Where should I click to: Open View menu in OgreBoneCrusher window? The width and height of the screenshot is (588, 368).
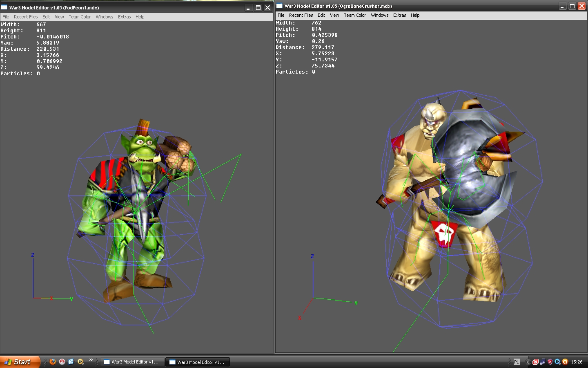[x=334, y=15]
